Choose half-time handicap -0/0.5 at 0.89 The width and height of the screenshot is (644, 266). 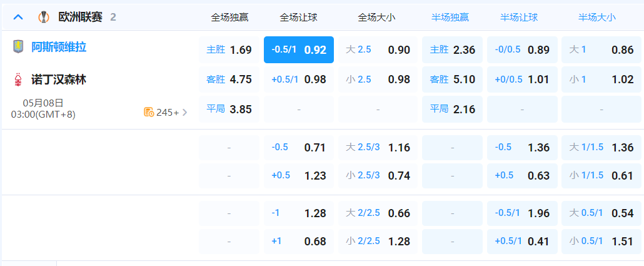pyautogui.click(x=523, y=49)
